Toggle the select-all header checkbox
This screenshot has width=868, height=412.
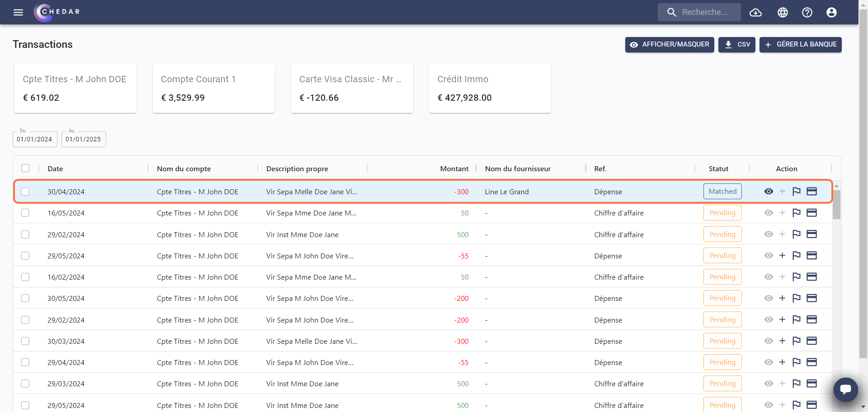click(25, 168)
